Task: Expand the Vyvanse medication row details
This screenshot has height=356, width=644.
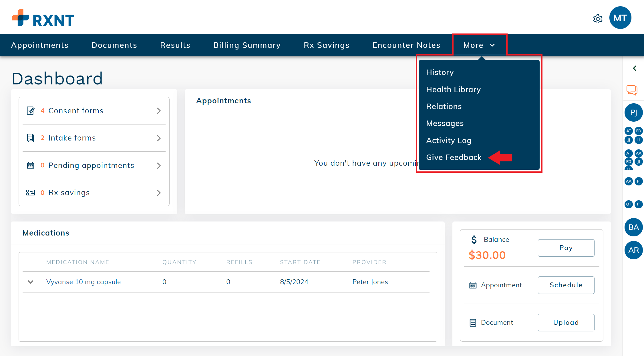Action: [31, 282]
